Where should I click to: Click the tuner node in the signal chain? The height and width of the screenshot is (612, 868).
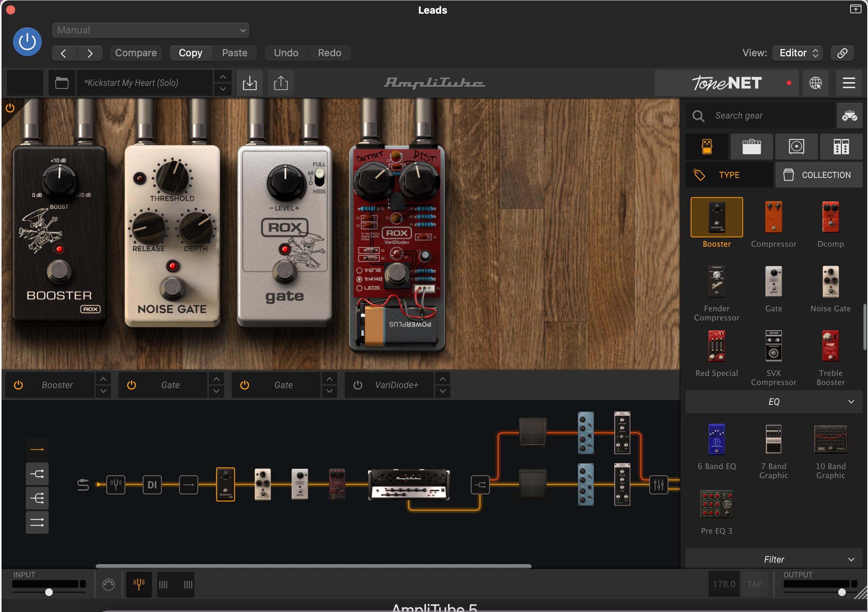(x=116, y=485)
